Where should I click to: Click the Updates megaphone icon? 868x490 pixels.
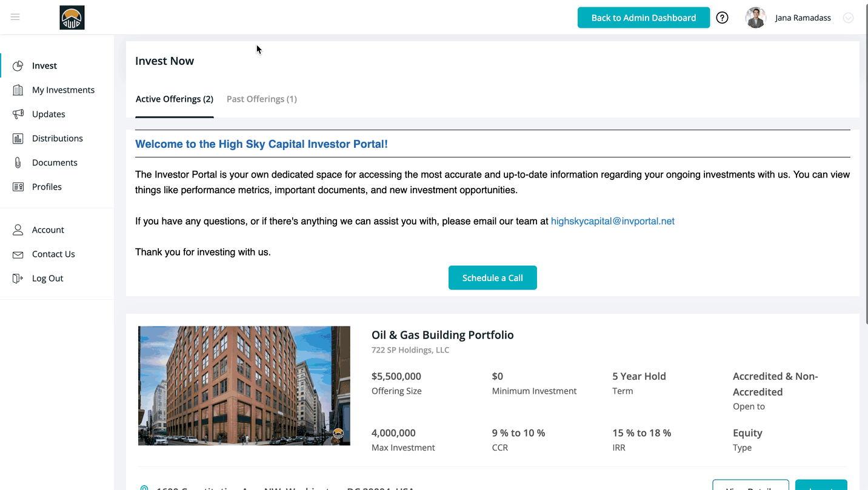18,114
